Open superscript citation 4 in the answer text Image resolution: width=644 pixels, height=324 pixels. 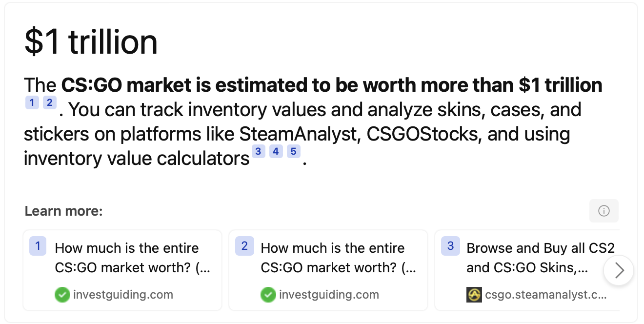(276, 151)
